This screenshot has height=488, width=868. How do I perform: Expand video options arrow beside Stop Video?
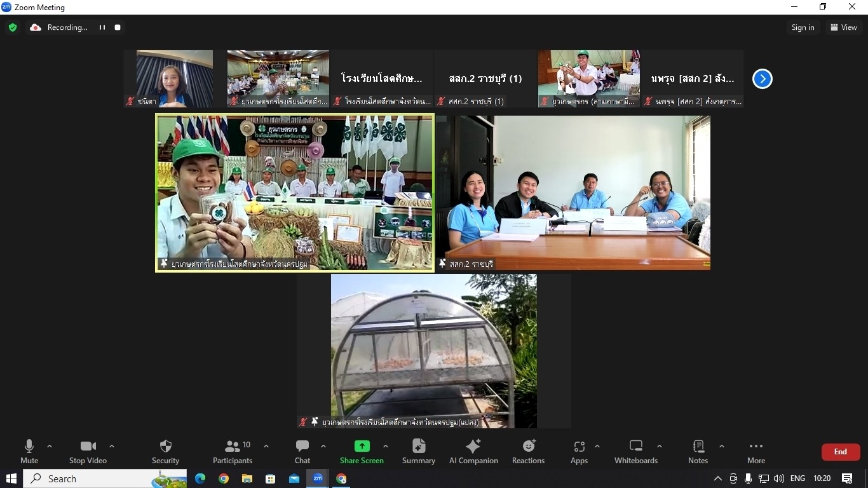tap(112, 446)
